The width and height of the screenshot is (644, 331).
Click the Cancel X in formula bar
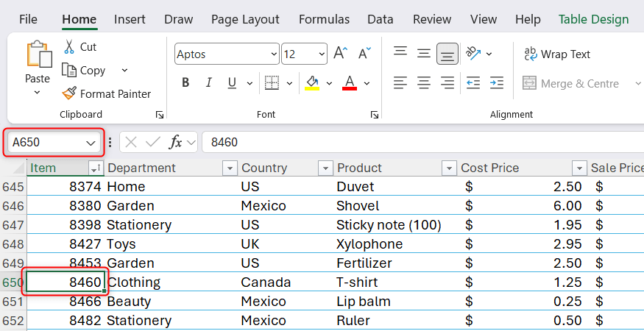(x=130, y=143)
